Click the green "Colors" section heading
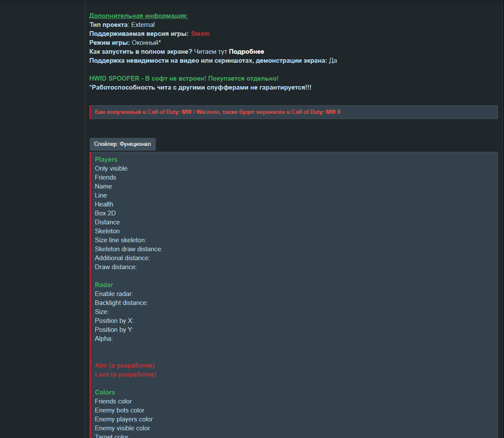Screen dimensions: 504x438 point(105,392)
